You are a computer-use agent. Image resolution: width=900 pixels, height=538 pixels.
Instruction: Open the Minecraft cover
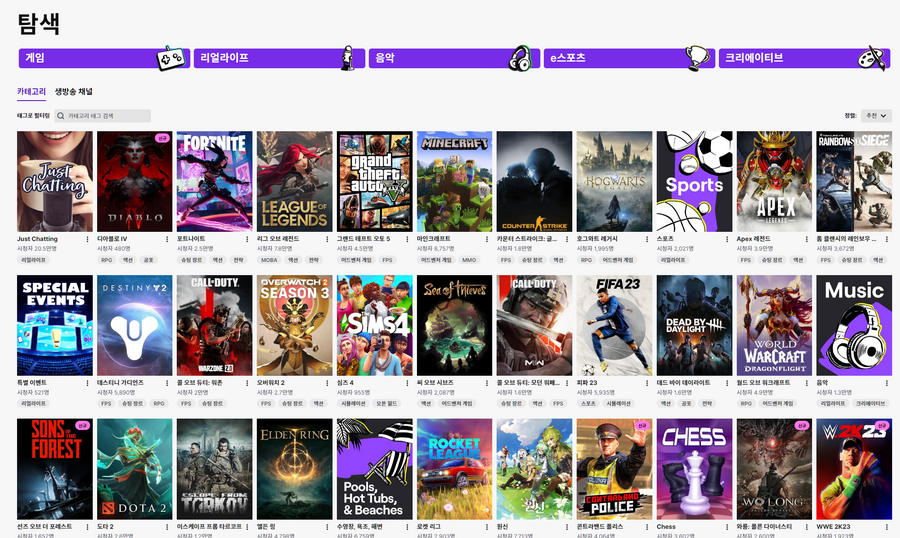pos(455,181)
